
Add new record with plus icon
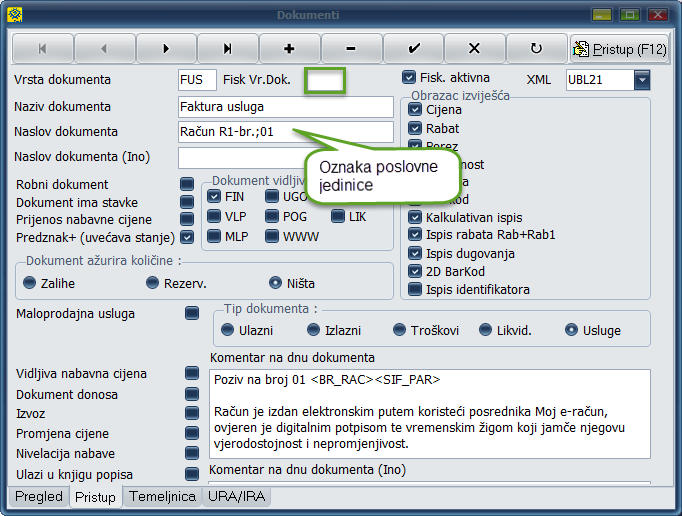[x=289, y=48]
